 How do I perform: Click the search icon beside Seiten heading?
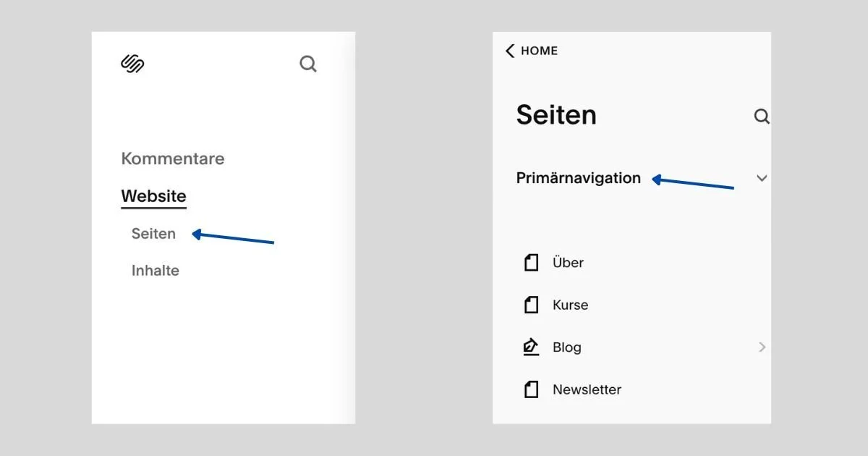(762, 117)
